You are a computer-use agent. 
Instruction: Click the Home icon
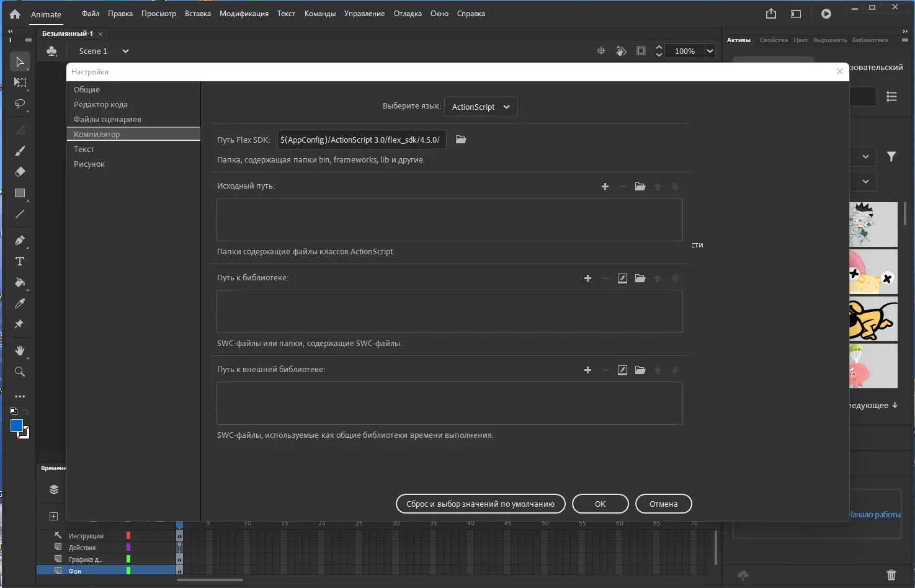point(15,14)
